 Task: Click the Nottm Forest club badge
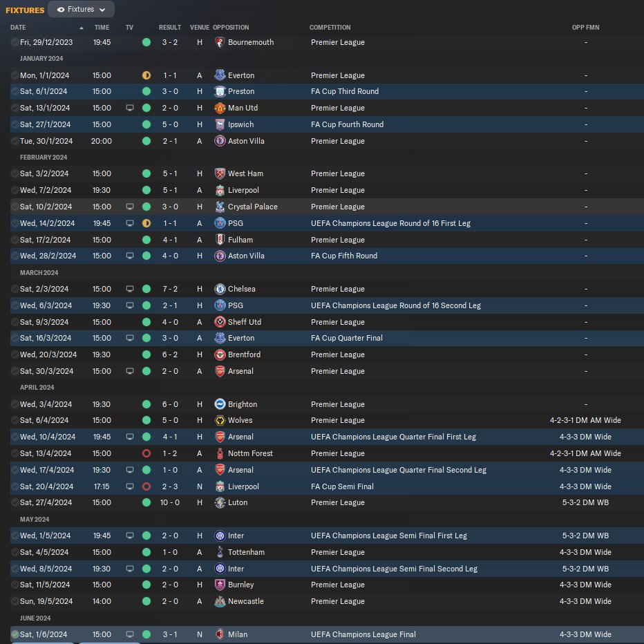[x=220, y=453]
